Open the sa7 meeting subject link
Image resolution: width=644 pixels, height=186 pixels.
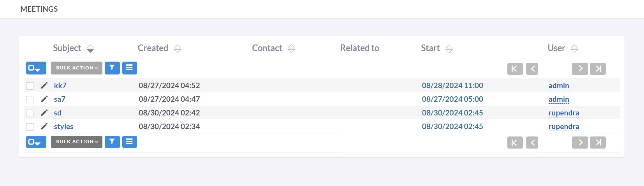pos(60,99)
